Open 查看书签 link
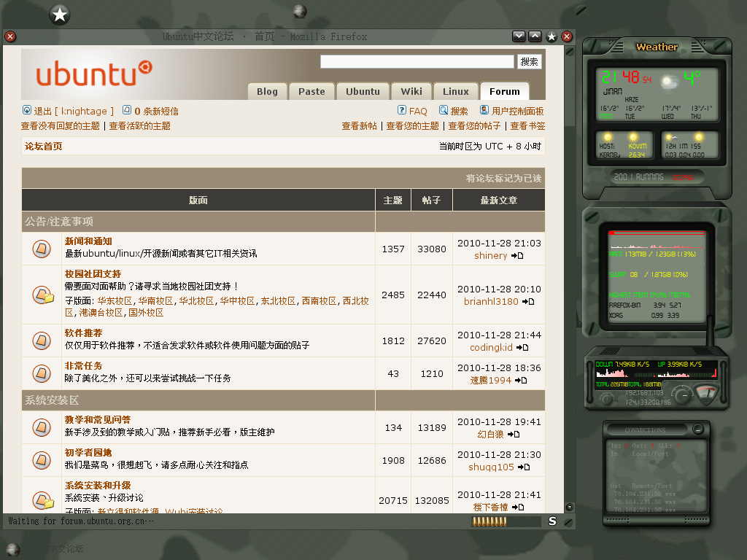 tap(528, 125)
